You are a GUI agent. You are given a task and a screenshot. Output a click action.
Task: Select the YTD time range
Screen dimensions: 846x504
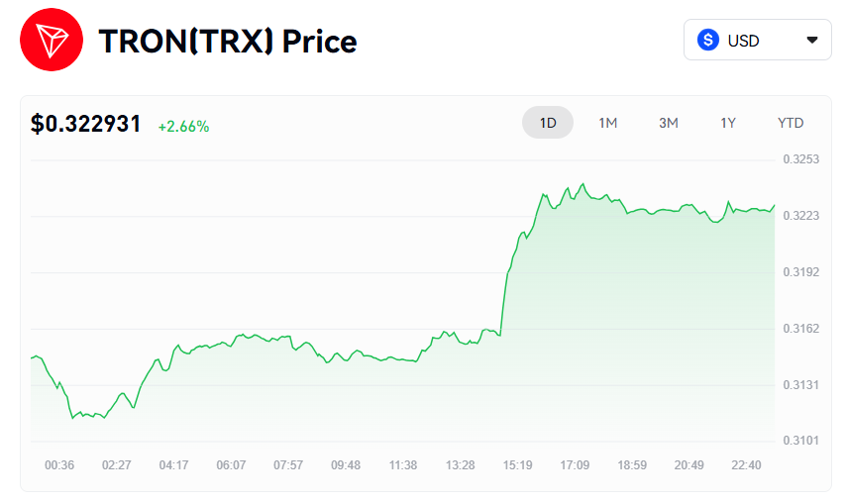pyautogui.click(x=791, y=123)
